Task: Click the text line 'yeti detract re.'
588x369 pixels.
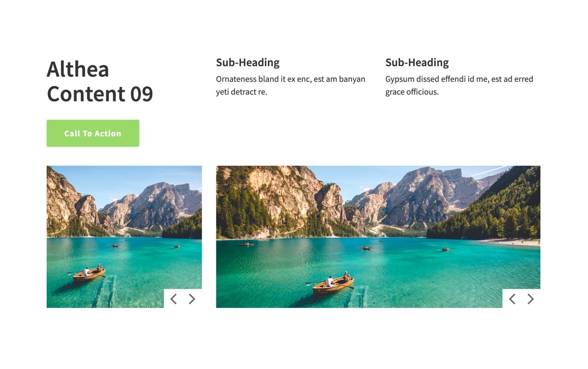Action: (242, 92)
